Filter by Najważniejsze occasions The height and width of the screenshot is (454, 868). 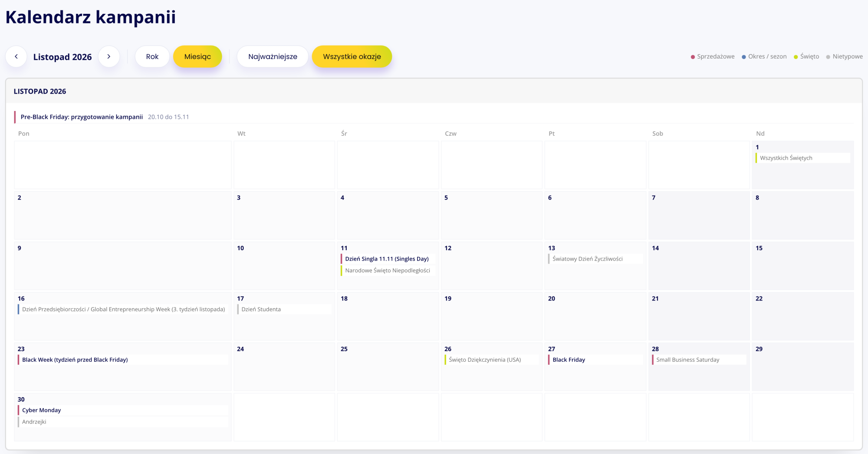[x=273, y=57]
